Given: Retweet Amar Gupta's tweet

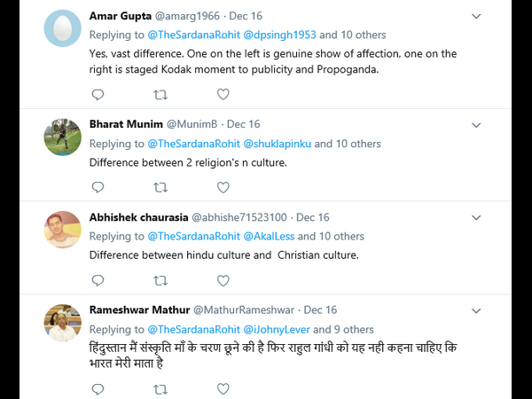Looking at the screenshot, I should point(160,94).
